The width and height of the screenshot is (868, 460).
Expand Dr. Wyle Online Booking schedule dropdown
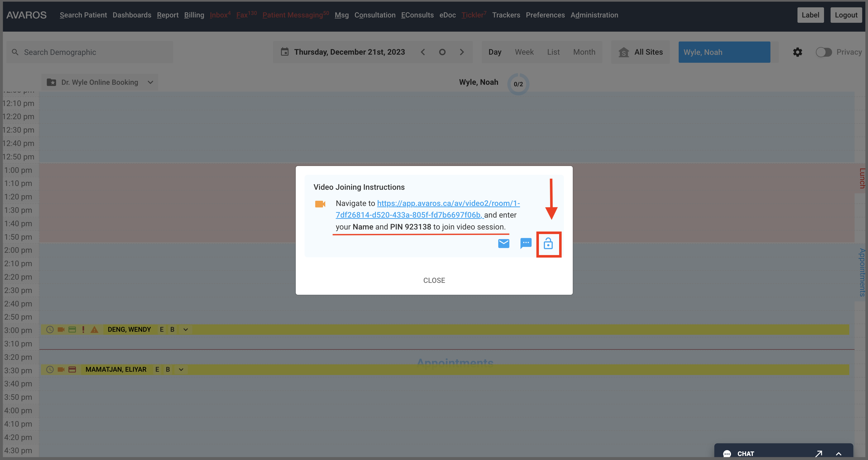tap(150, 82)
